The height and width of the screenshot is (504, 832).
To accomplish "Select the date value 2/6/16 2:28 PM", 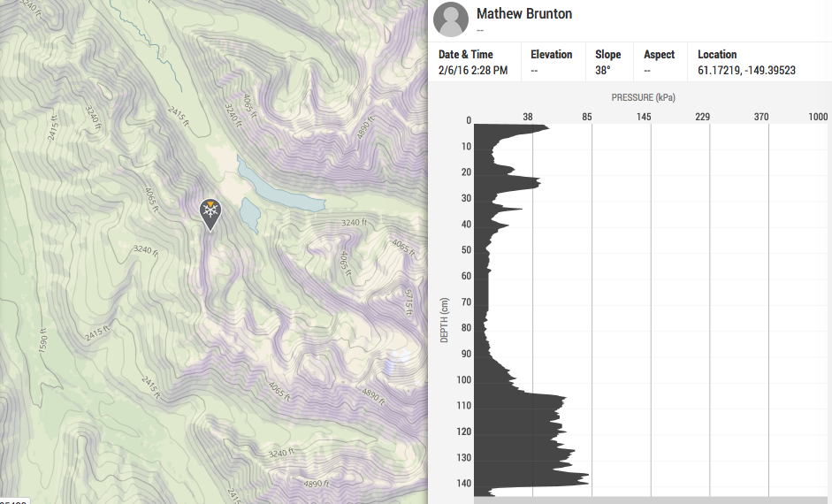I will pyautogui.click(x=473, y=71).
